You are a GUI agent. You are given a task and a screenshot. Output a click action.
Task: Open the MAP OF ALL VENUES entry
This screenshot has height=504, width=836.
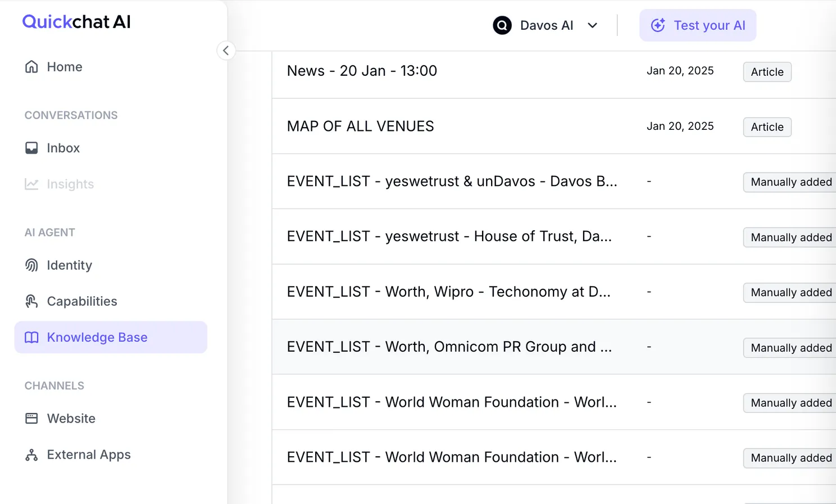point(360,126)
